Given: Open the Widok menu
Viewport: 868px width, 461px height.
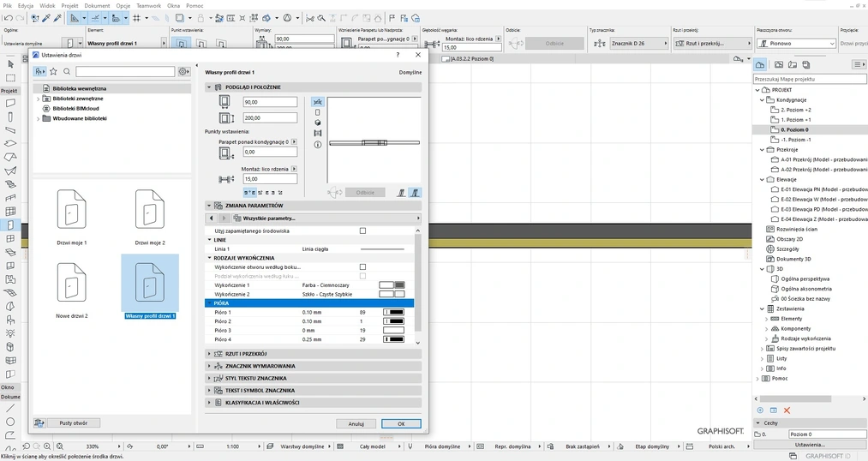Looking at the screenshot, I should click(x=47, y=5).
